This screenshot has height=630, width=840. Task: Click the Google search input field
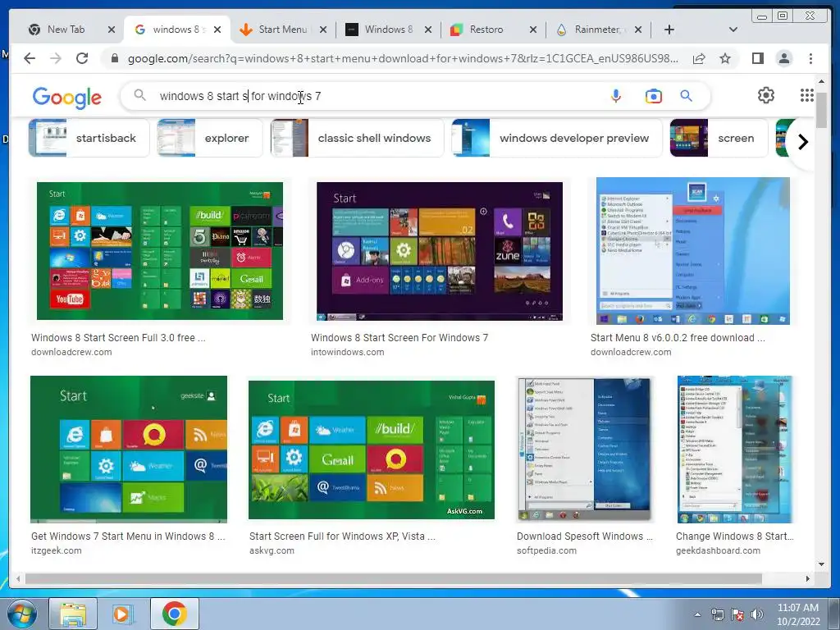click(x=375, y=96)
